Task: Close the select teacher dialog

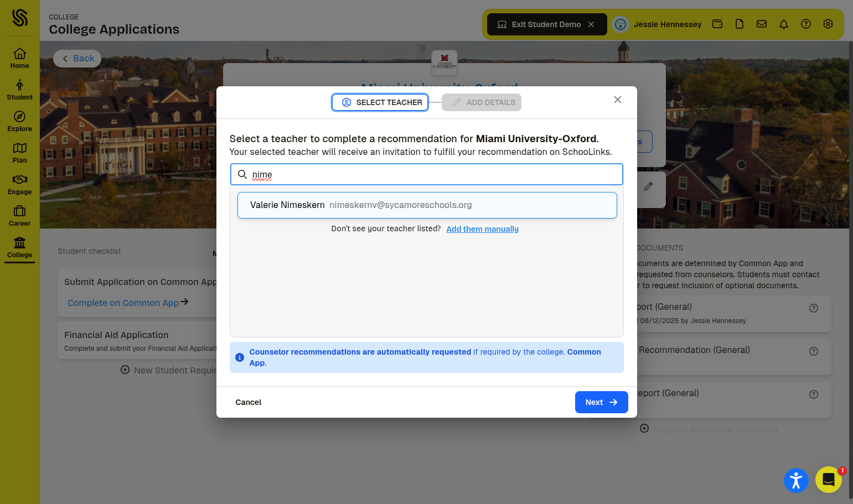Action: coord(618,100)
